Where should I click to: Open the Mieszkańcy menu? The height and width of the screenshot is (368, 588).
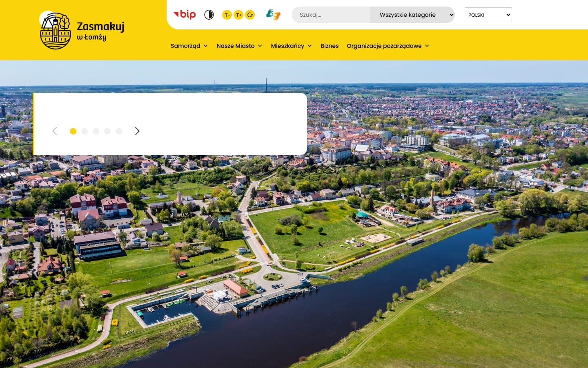[x=291, y=46]
